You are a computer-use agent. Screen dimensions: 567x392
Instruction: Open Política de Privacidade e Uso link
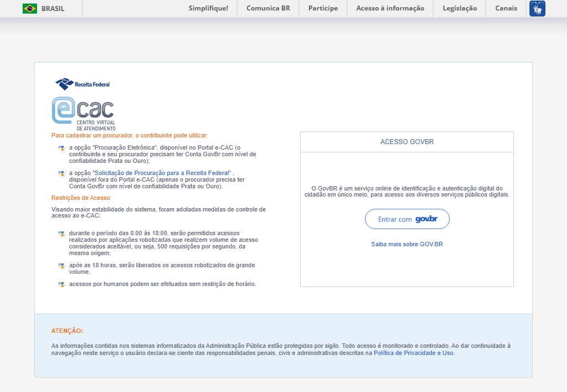point(413,353)
